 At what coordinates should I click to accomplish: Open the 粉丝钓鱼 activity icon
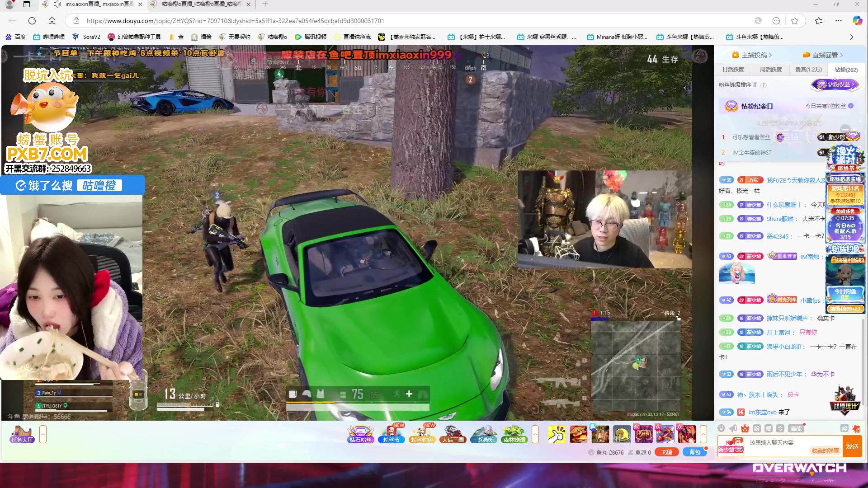click(x=422, y=434)
